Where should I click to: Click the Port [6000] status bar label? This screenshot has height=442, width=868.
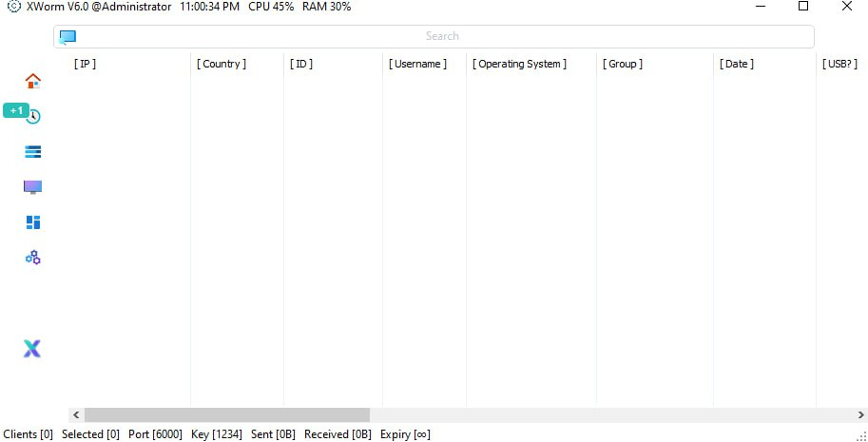point(155,434)
